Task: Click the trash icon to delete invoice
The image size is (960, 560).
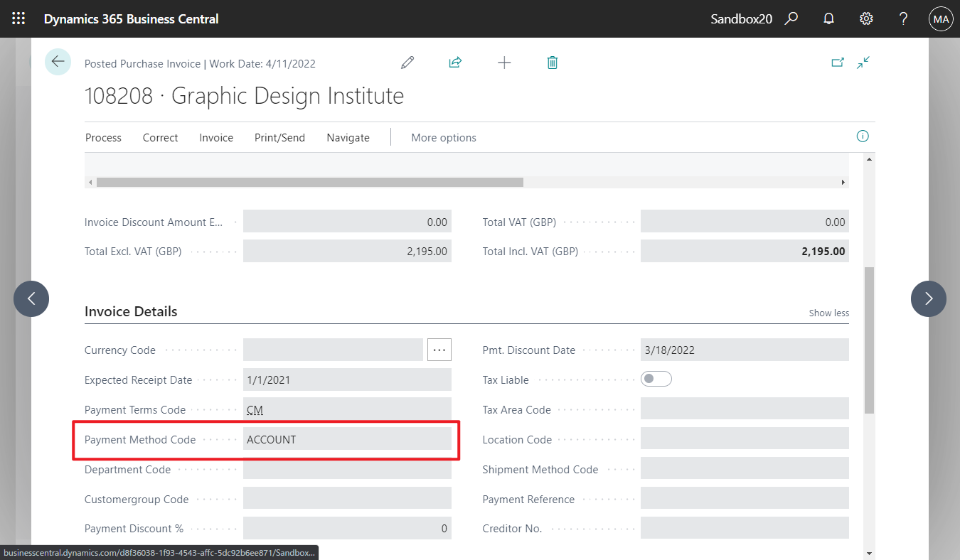Action: tap(553, 63)
